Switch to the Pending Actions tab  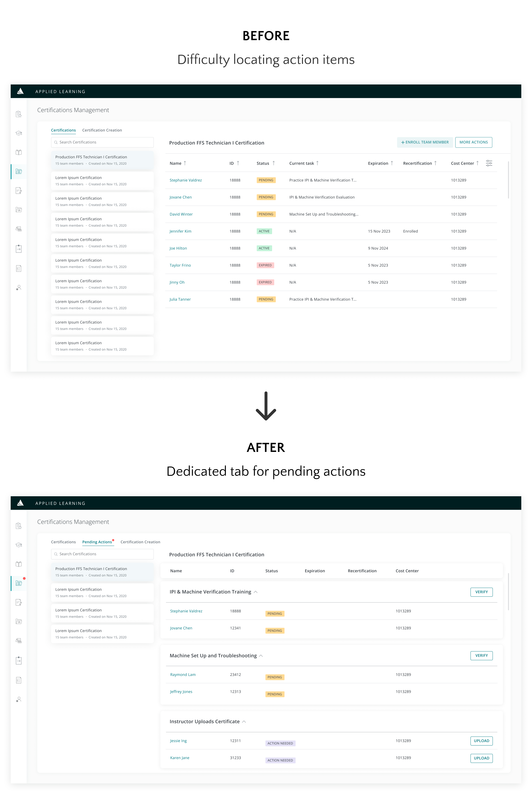[97, 542]
